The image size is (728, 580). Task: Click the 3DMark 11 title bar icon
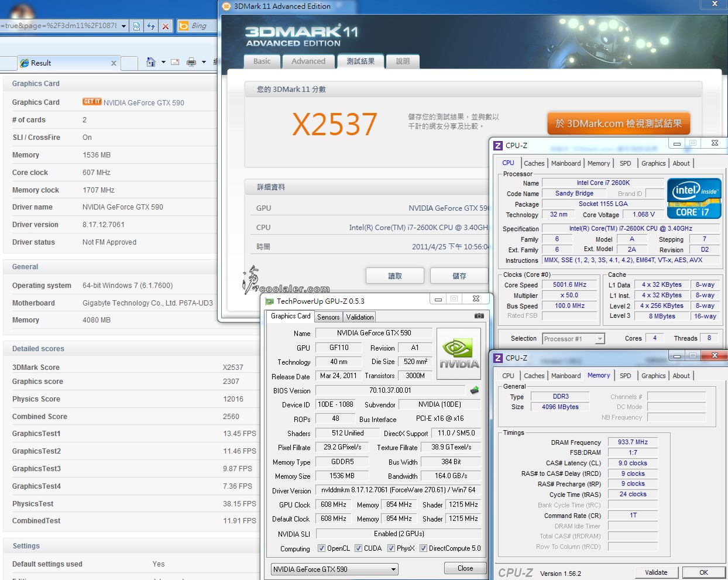(x=226, y=6)
